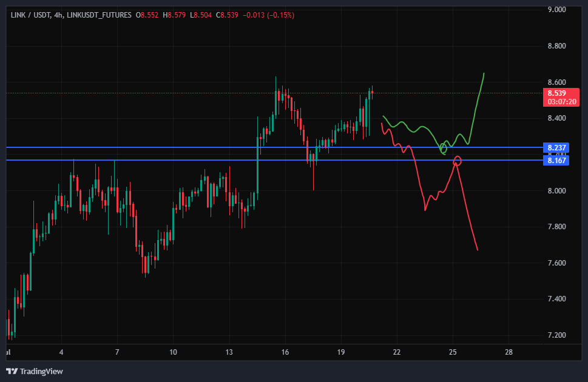This screenshot has height=382, width=588.
Task: Click the red dotted current price line
Action: click(274, 93)
